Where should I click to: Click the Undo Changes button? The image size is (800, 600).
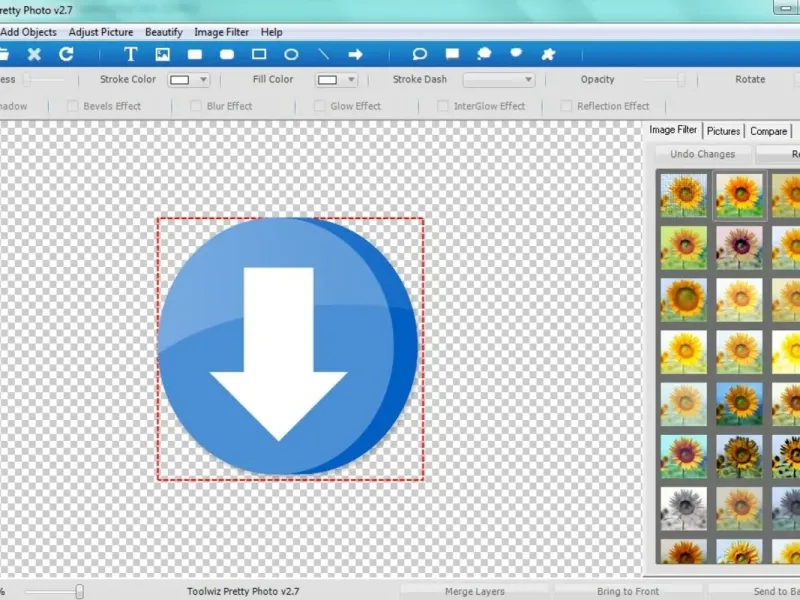[x=703, y=154]
